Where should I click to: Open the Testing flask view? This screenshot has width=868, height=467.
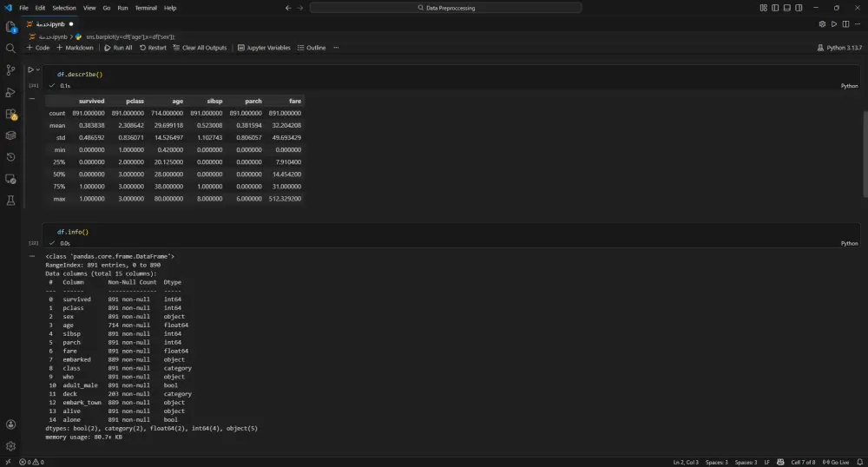pyautogui.click(x=10, y=201)
